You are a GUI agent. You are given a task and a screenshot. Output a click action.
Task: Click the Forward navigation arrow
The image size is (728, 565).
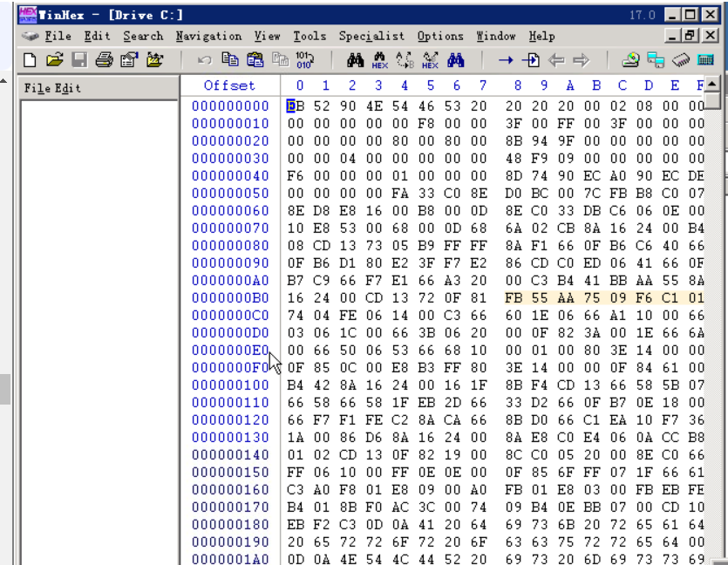tap(581, 60)
